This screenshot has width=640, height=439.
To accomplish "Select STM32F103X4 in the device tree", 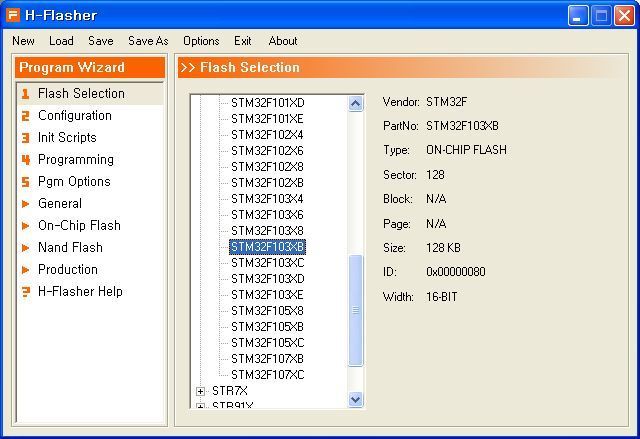I will point(267,199).
